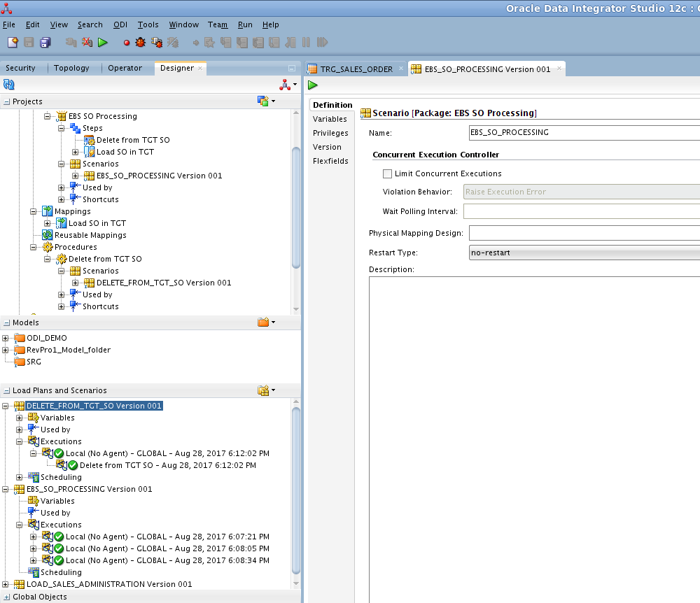Open the New Model folder menu icon in Models
Viewport: 700px width, 603px height.
point(266,322)
